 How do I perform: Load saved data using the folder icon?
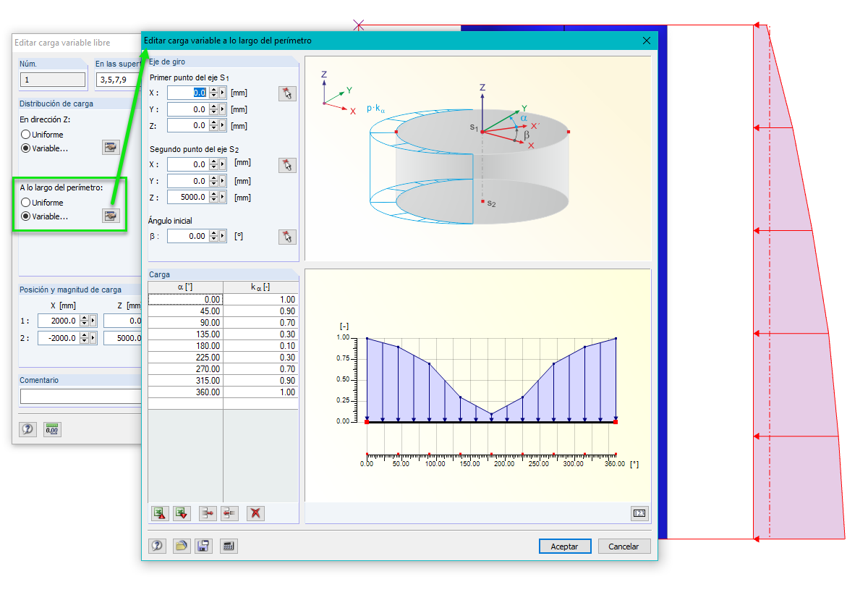[x=182, y=547]
